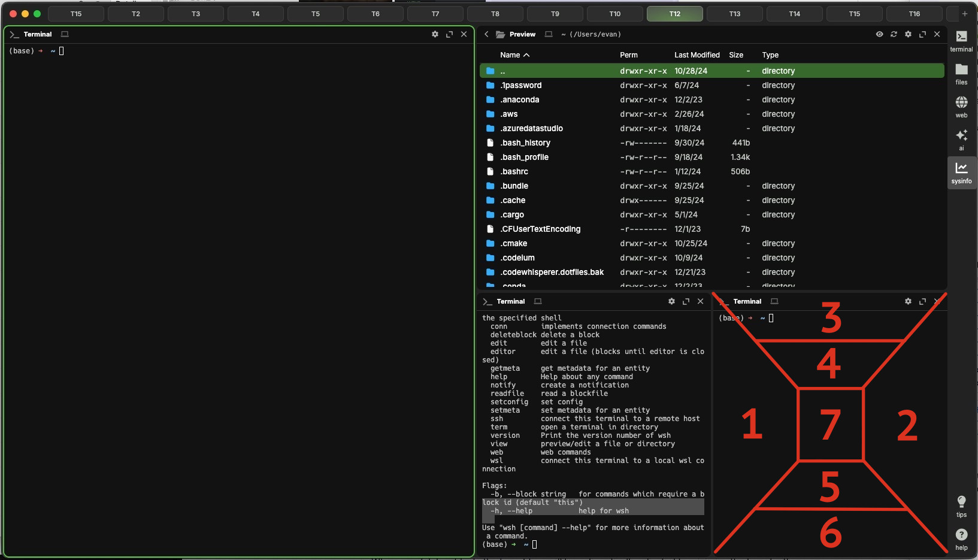Select the .azuredatastudio folder row
Viewport: 978px width, 560px height.
pyautogui.click(x=712, y=128)
